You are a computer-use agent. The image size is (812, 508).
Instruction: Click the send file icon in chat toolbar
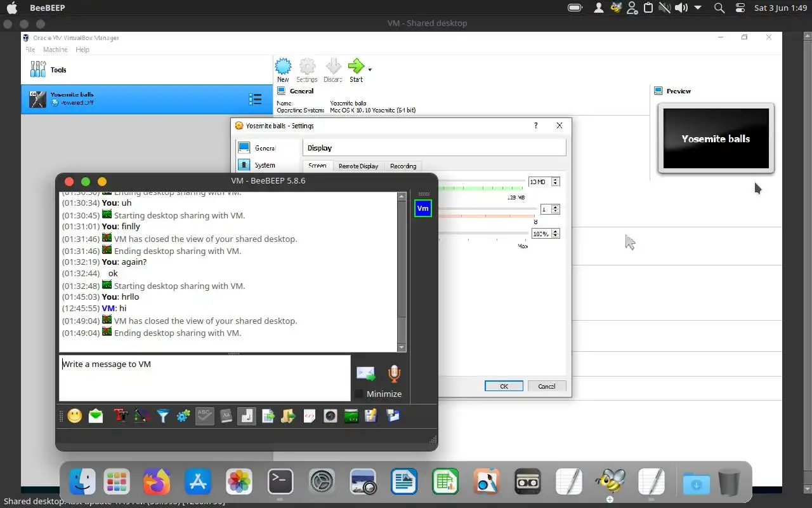268,416
